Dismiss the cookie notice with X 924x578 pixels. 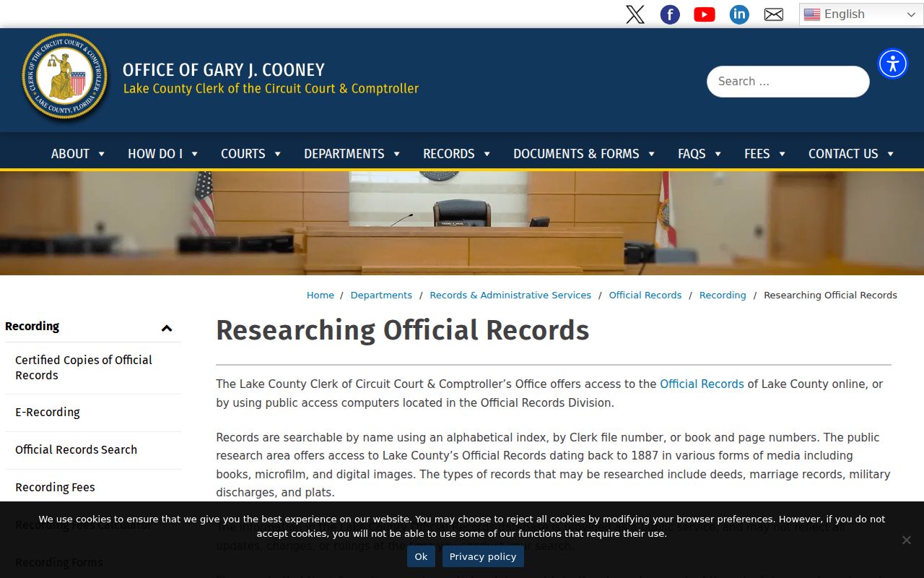907,540
